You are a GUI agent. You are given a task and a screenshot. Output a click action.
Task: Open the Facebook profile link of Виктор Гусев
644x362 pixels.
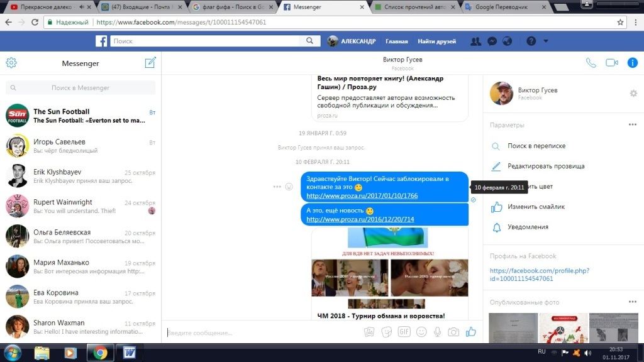coord(539,275)
